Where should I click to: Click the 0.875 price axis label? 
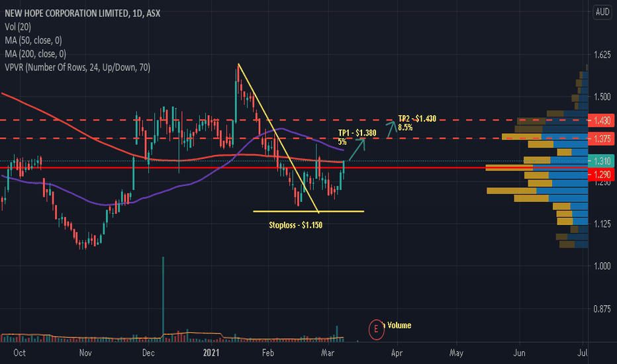click(602, 309)
